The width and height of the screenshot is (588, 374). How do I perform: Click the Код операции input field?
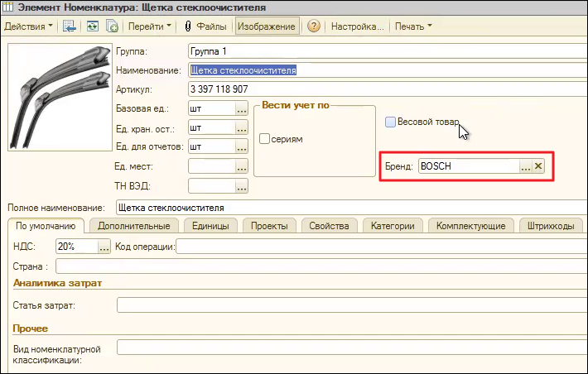click(x=382, y=247)
